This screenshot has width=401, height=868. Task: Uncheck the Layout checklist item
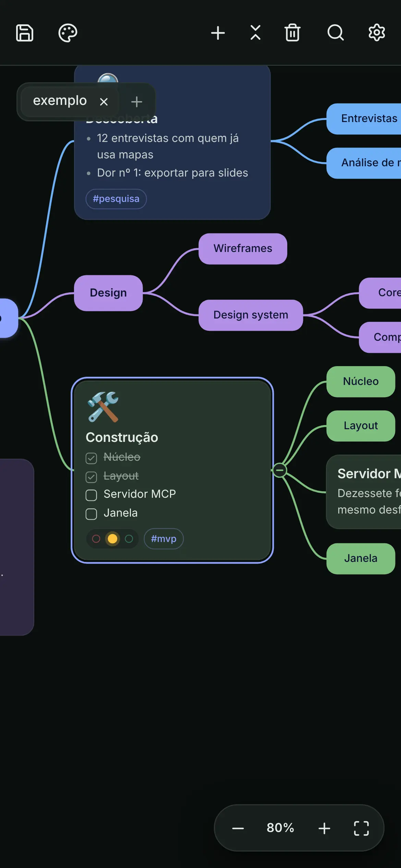[91, 477]
